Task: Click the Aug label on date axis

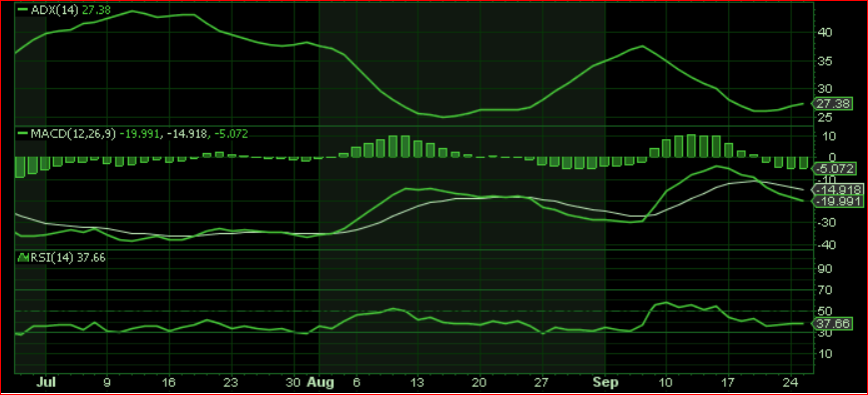Action: [x=321, y=382]
